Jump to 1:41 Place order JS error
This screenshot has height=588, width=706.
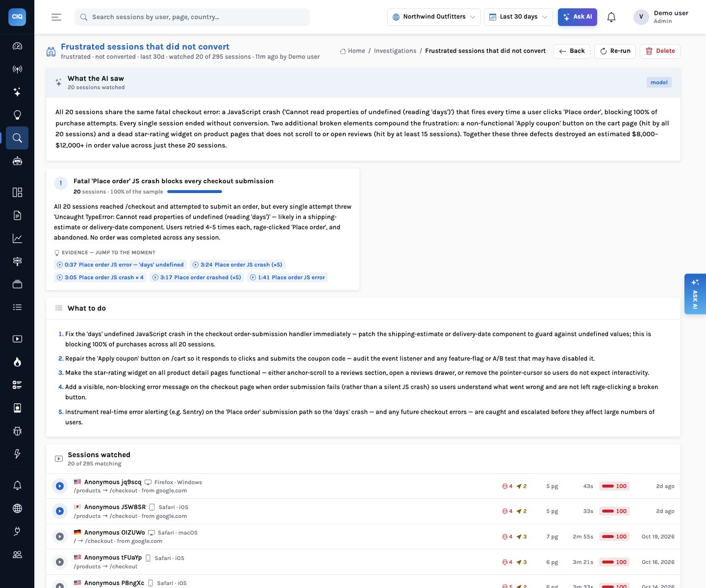[287, 277]
